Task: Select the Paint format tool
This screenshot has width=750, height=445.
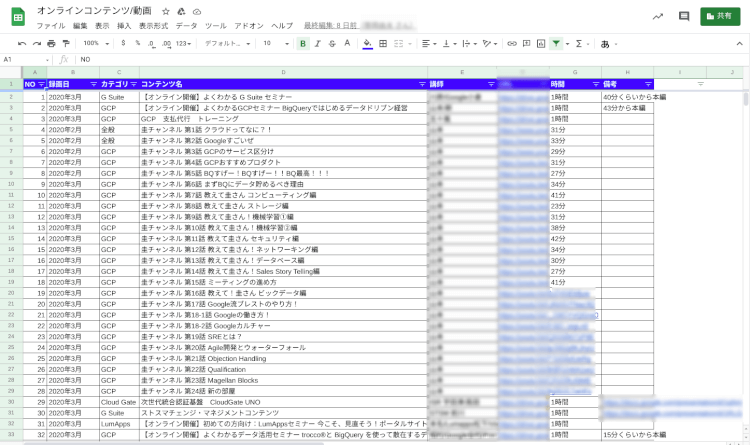Action: pyautogui.click(x=66, y=44)
